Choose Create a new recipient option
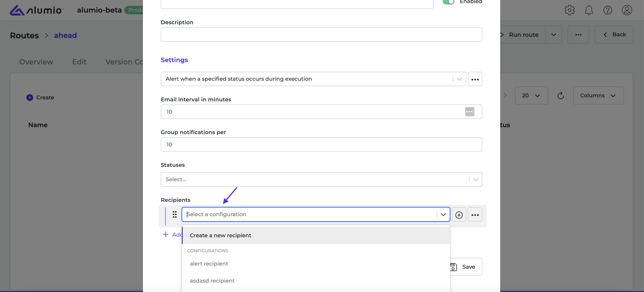 pyautogui.click(x=316, y=235)
